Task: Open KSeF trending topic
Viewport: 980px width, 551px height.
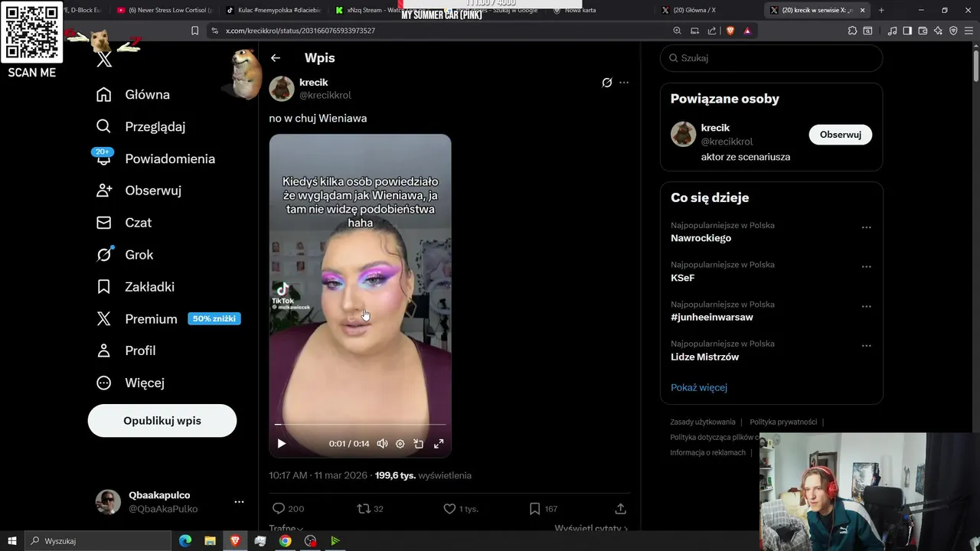Action: pyautogui.click(x=683, y=278)
